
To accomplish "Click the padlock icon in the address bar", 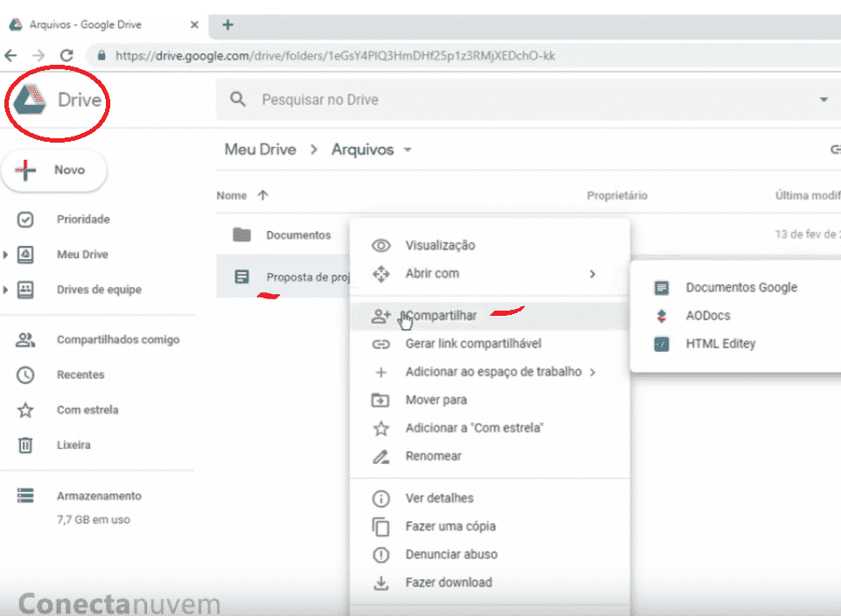I will [x=102, y=55].
